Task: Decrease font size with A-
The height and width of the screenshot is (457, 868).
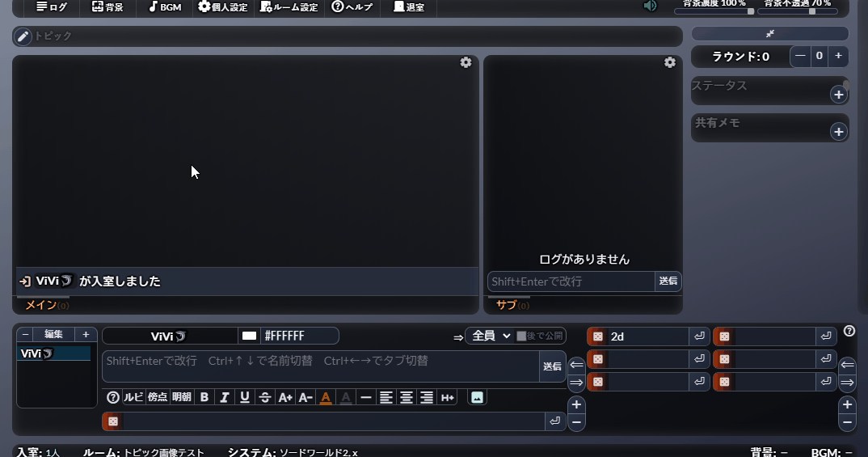Action: point(305,398)
